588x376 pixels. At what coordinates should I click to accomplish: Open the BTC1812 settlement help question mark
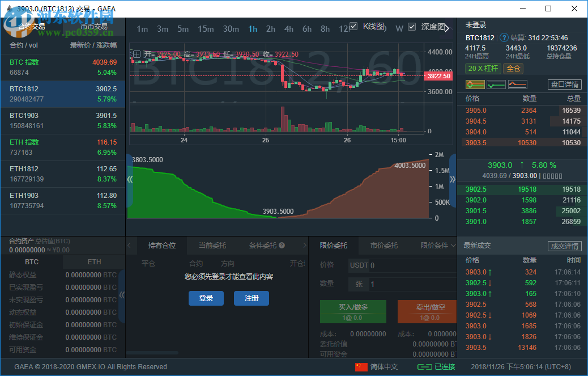point(504,37)
